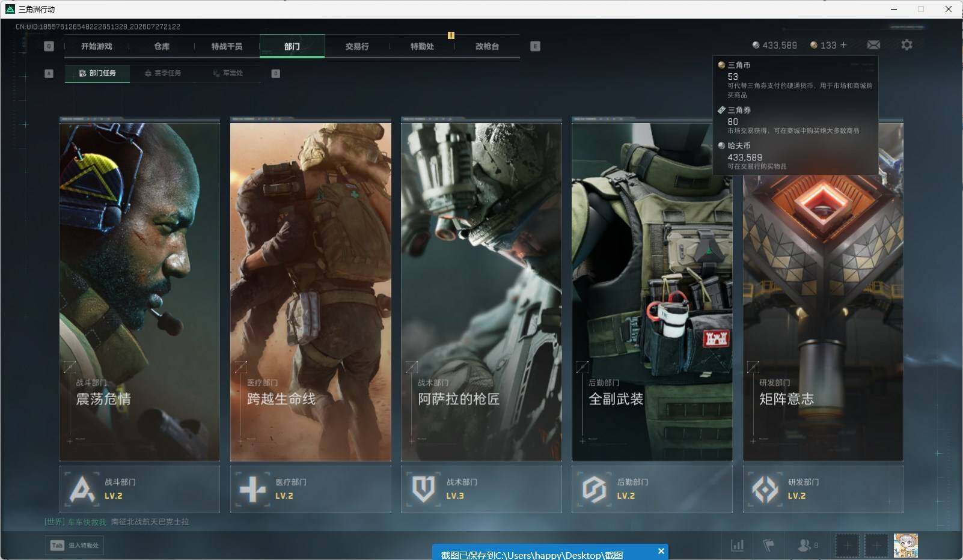Click the 三角币 amount 53 in tooltip
This screenshot has width=963, height=560.
(733, 77)
